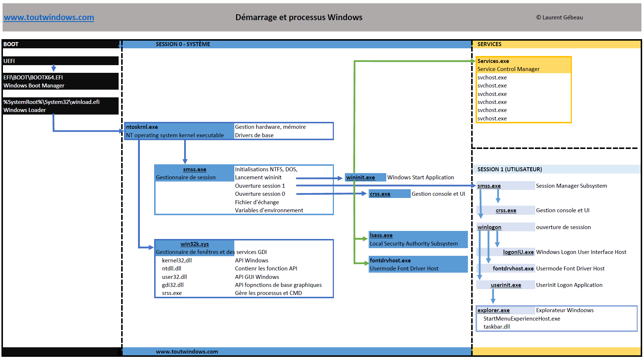644x359 pixels.
Task: Click the first svchost.exe entry in SERVICES
Action: coord(492,78)
